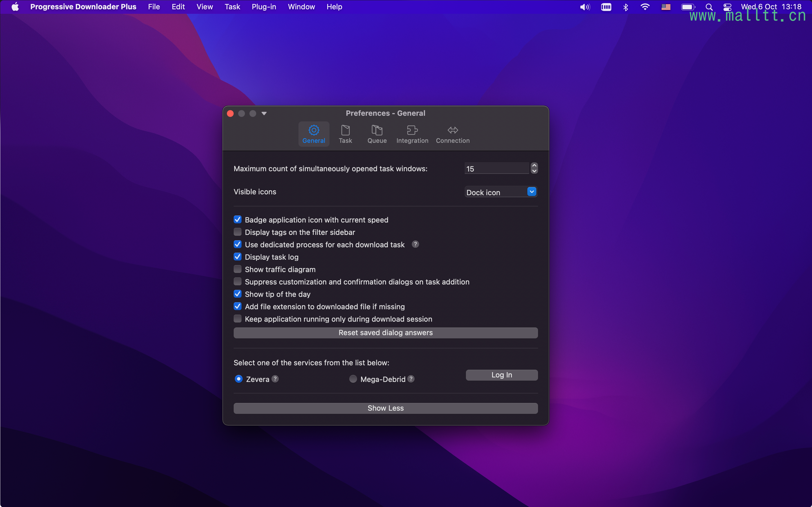Open the US input source flag menu
Image resolution: width=812 pixels, height=507 pixels.
pos(666,7)
